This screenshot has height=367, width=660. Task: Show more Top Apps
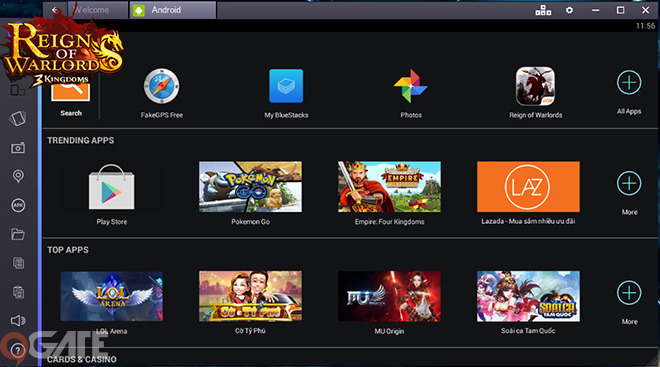click(x=629, y=293)
